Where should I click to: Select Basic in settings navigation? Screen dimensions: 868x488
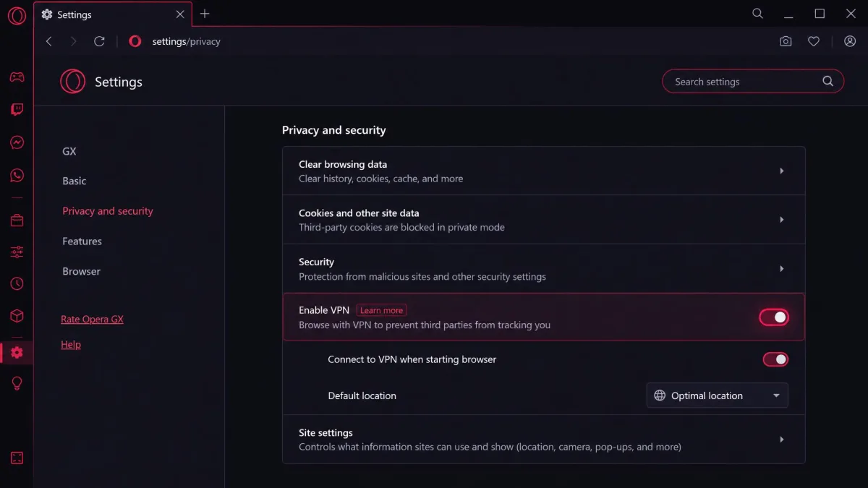pos(75,181)
